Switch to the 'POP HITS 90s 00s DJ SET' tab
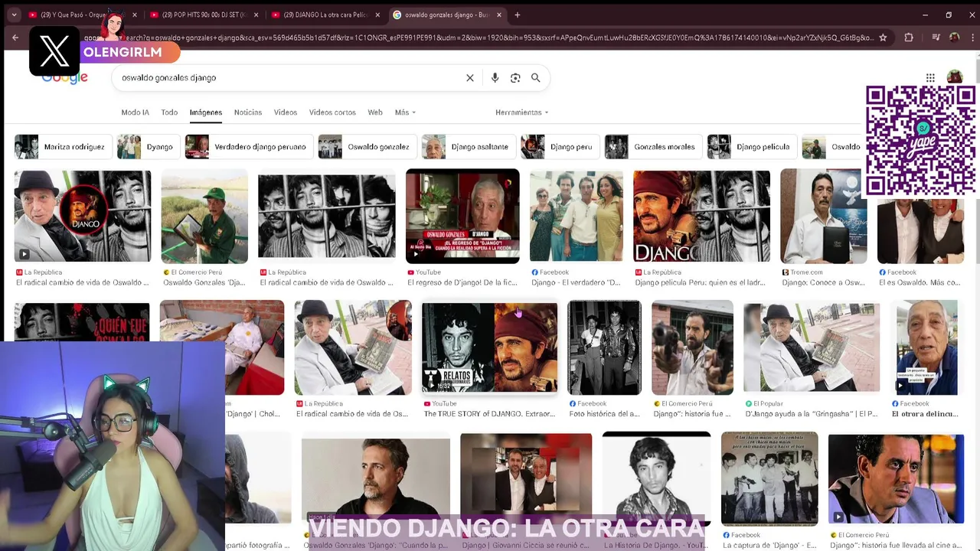The image size is (980, 551). (203, 15)
